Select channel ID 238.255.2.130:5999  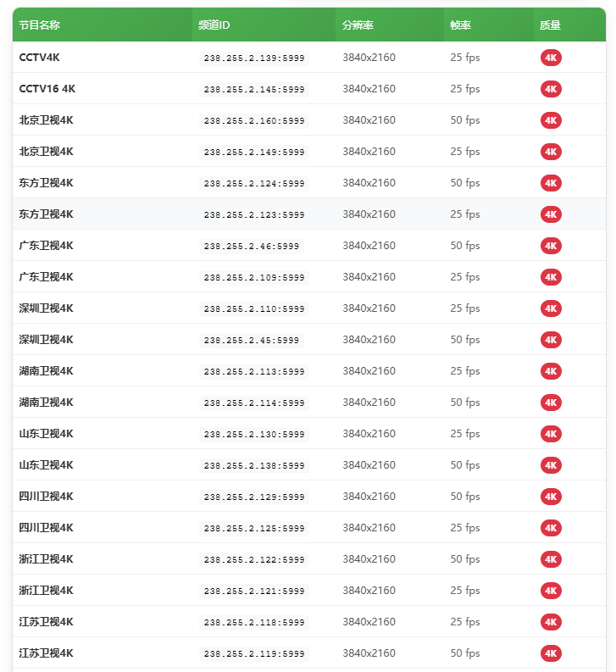(253, 435)
